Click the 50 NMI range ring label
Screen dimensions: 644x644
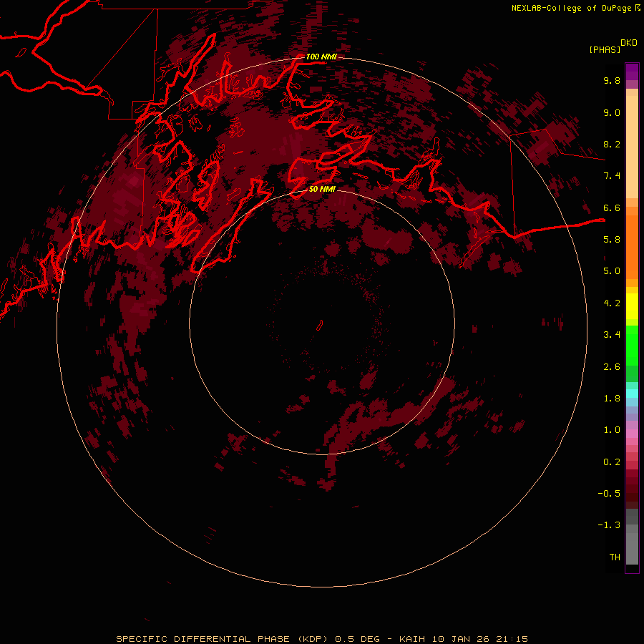tap(322, 189)
